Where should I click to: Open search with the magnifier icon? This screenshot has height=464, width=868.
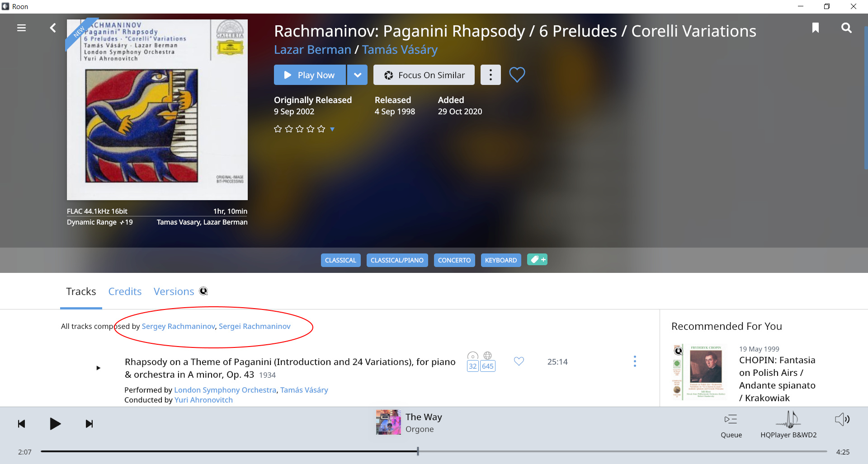[x=846, y=28]
